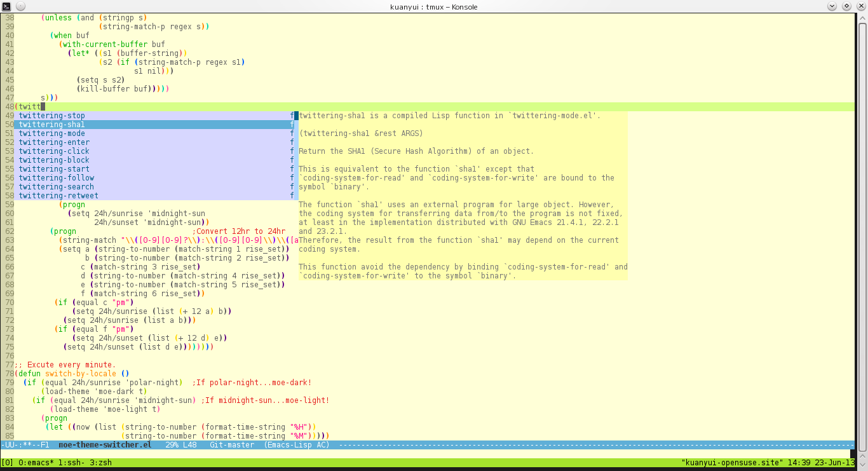The image size is (868, 471).
Task: Select twittering-stop completion candidate
Action: pyautogui.click(x=156, y=116)
